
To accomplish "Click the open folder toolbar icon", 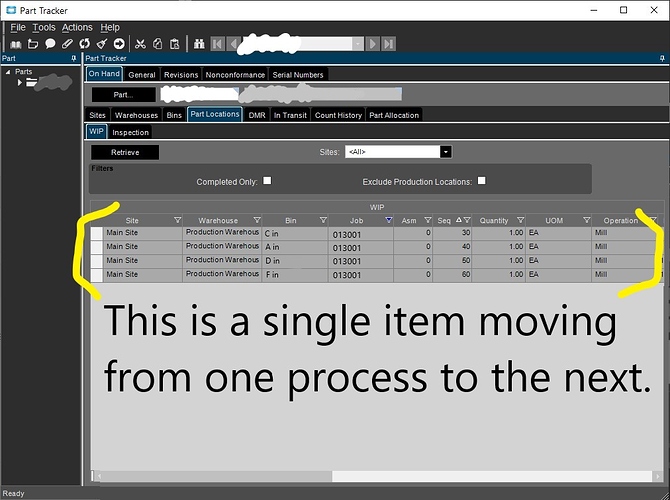I will (33, 44).
